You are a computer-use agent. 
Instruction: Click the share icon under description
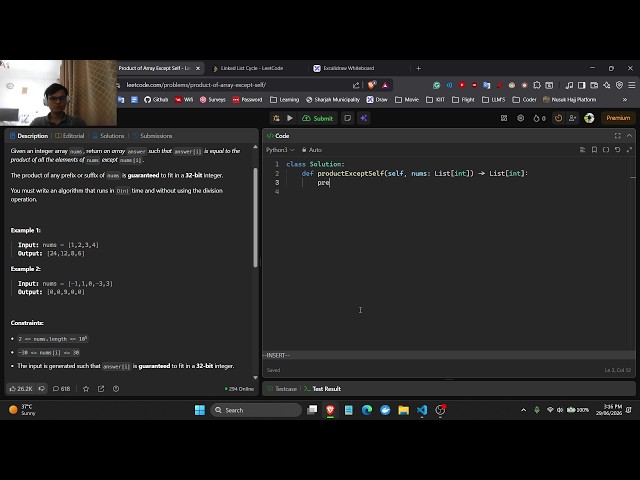101,389
